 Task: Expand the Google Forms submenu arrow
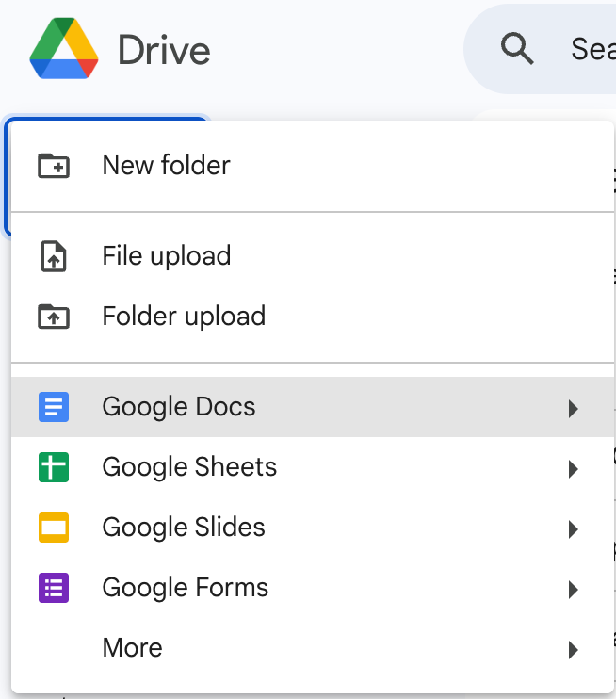point(573,590)
